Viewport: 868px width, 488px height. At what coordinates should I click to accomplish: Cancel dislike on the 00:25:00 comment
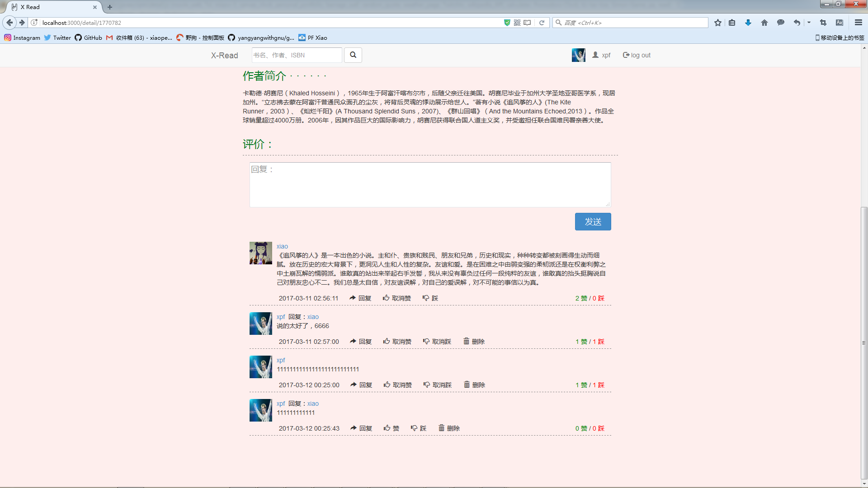tap(437, 385)
